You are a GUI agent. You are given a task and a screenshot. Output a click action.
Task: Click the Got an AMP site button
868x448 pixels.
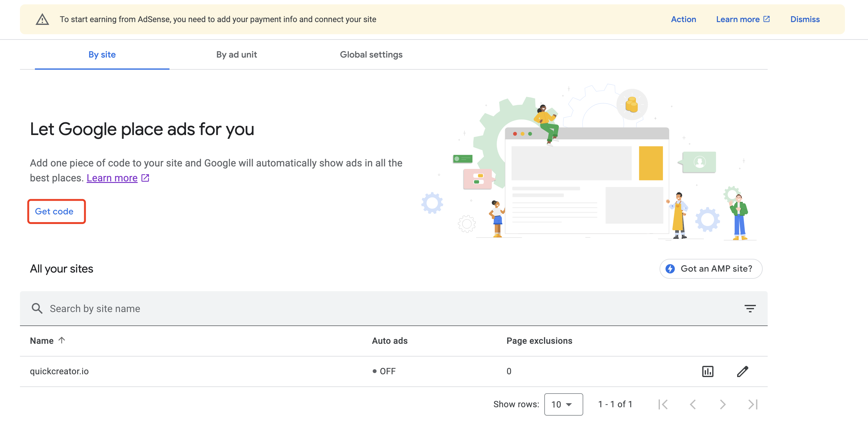[x=710, y=268]
